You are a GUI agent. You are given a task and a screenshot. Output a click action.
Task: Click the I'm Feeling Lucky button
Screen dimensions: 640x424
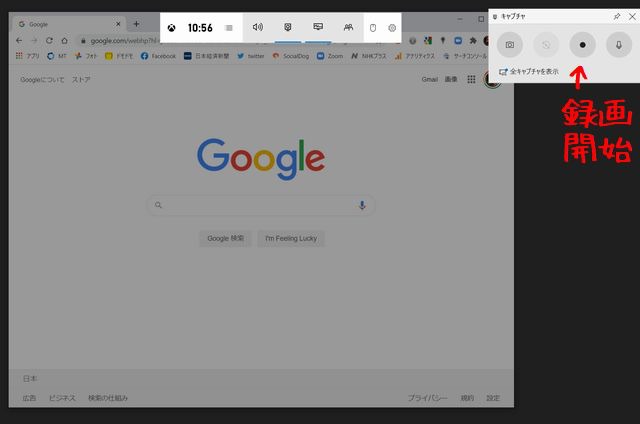pos(291,238)
